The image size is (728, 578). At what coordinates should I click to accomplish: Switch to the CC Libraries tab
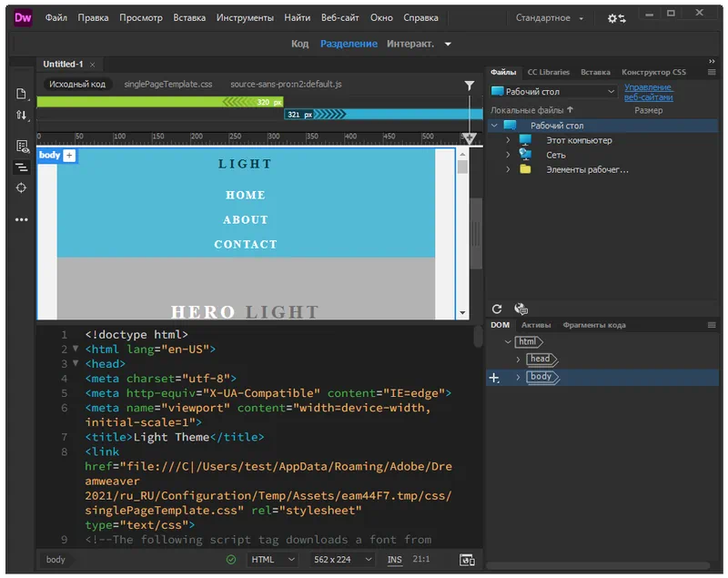549,72
